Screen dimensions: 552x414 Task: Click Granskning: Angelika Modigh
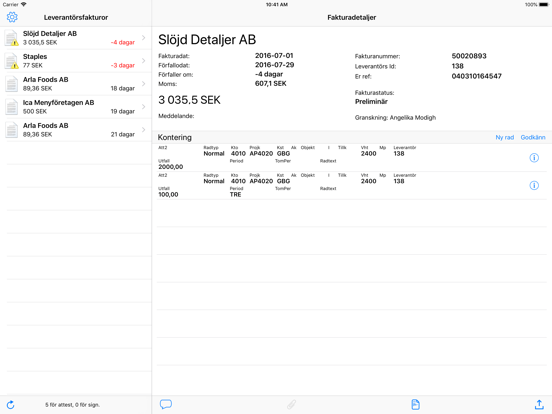click(395, 118)
